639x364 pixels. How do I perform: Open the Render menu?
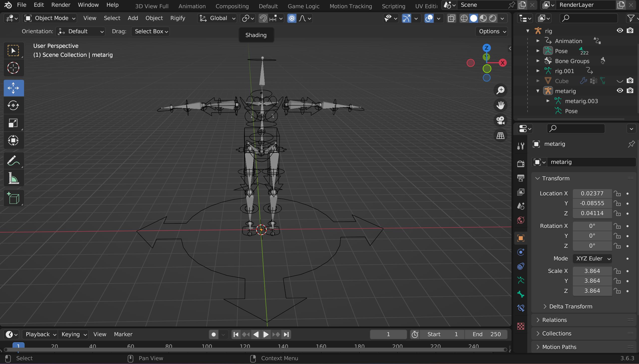pyautogui.click(x=61, y=5)
